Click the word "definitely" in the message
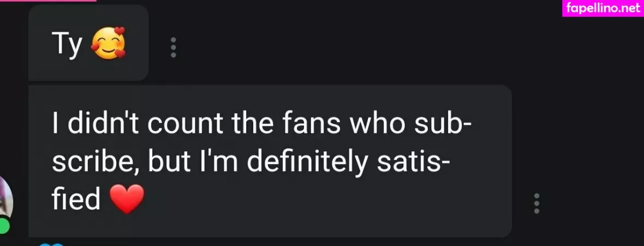The width and height of the screenshot is (644, 246). pos(295,163)
